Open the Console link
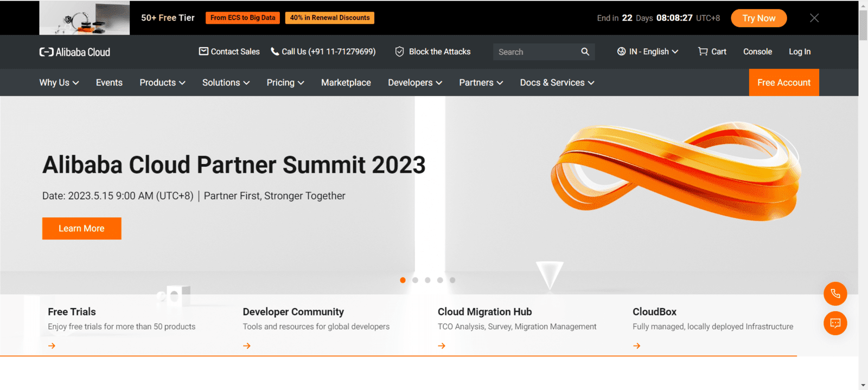Image resolution: width=868 pixels, height=390 pixels. coord(757,52)
